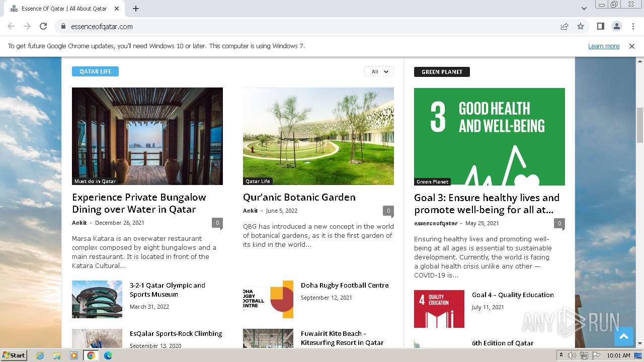The width and height of the screenshot is (644, 362).
Task: Open comments count for garden article
Action: pyautogui.click(x=388, y=211)
